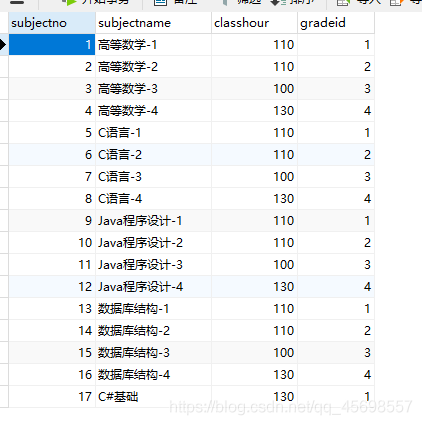Click gradeid 1 in the 数据库结构-1 row
Viewport: 422px width, 425px height.
(x=336, y=309)
